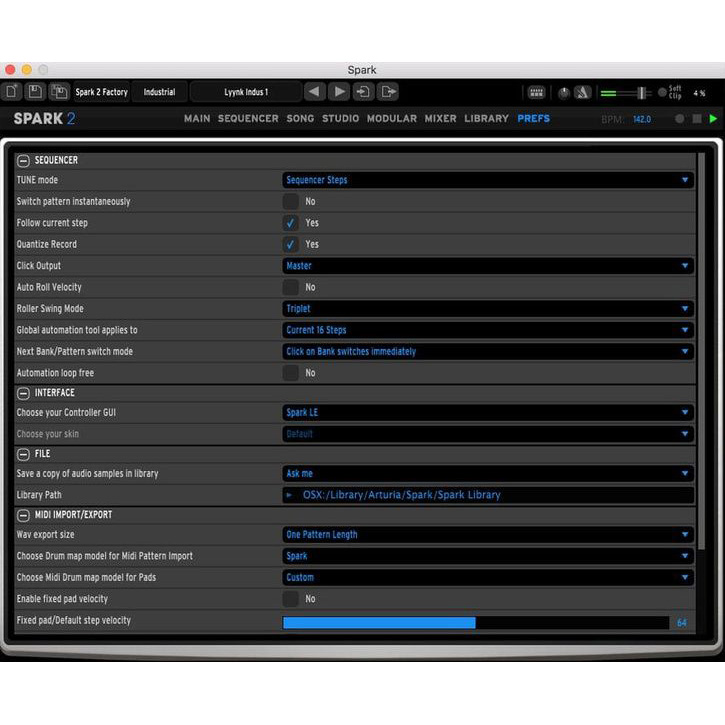Uncheck the Follow current step checkbox
This screenshot has height=725, width=725.
click(290, 223)
